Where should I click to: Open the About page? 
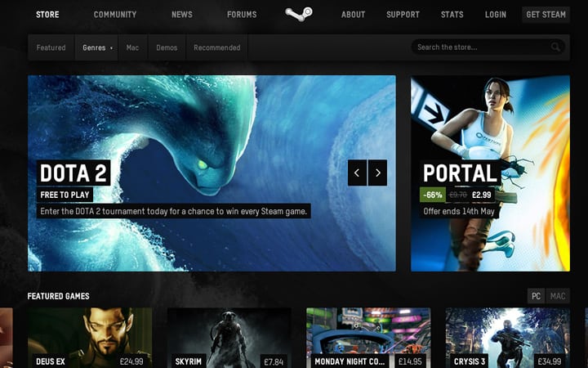tap(354, 15)
